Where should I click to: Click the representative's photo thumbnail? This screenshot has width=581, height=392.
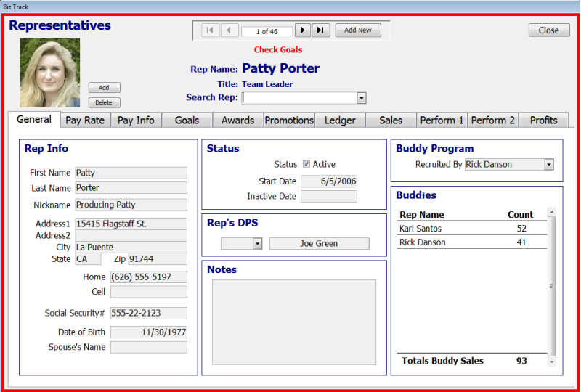[50, 73]
